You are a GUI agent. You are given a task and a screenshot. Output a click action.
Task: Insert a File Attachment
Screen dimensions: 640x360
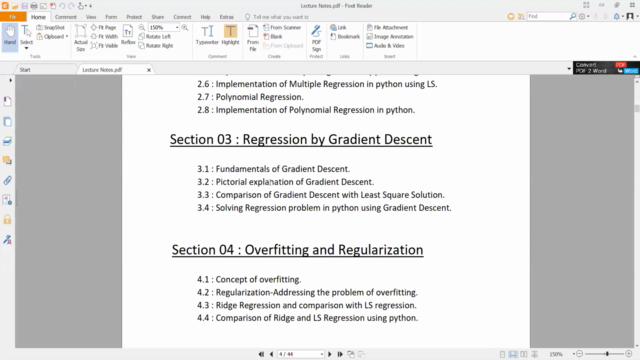tap(387, 27)
